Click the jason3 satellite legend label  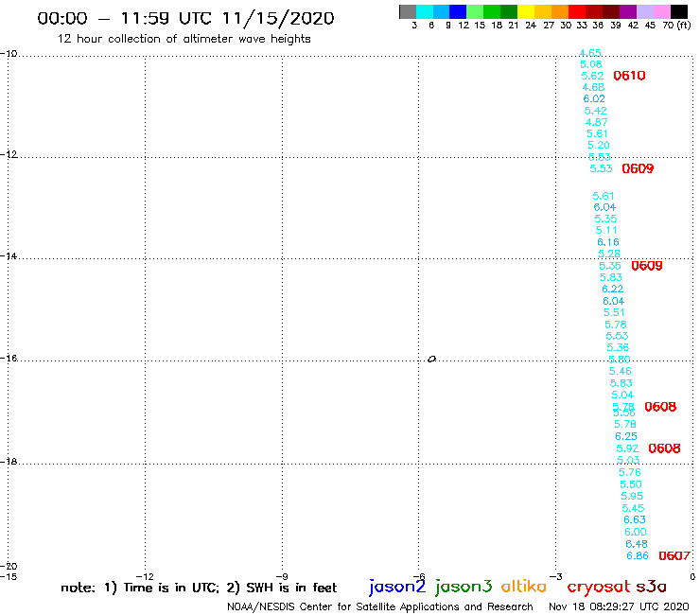(x=464, y=587)
